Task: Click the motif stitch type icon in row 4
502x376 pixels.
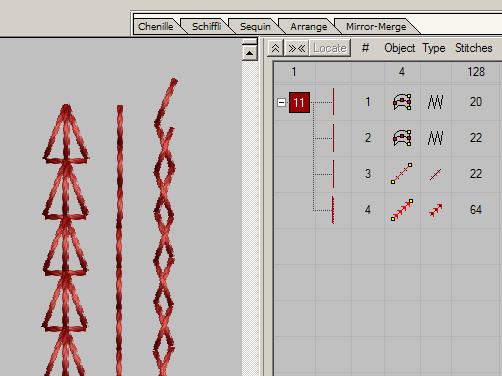Action: click(x=436, y=210)
